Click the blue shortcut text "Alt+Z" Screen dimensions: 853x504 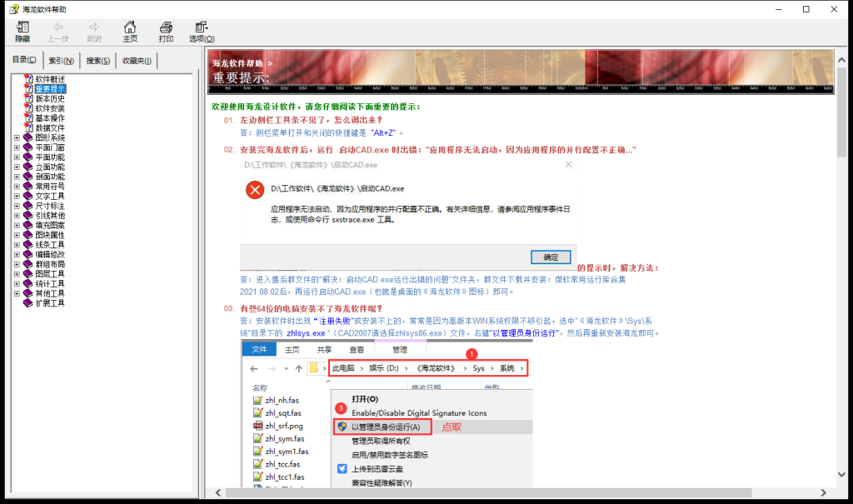[x=384, y=132]
